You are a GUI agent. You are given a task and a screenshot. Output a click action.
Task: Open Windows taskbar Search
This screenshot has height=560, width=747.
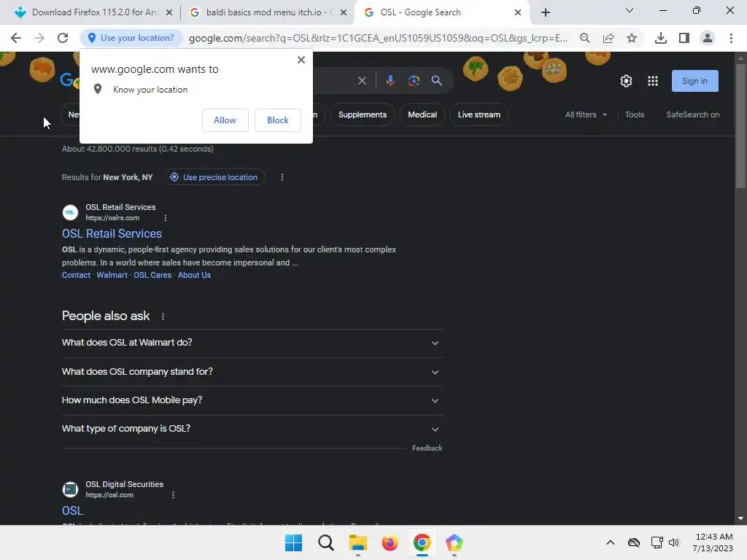pos(326,542)
